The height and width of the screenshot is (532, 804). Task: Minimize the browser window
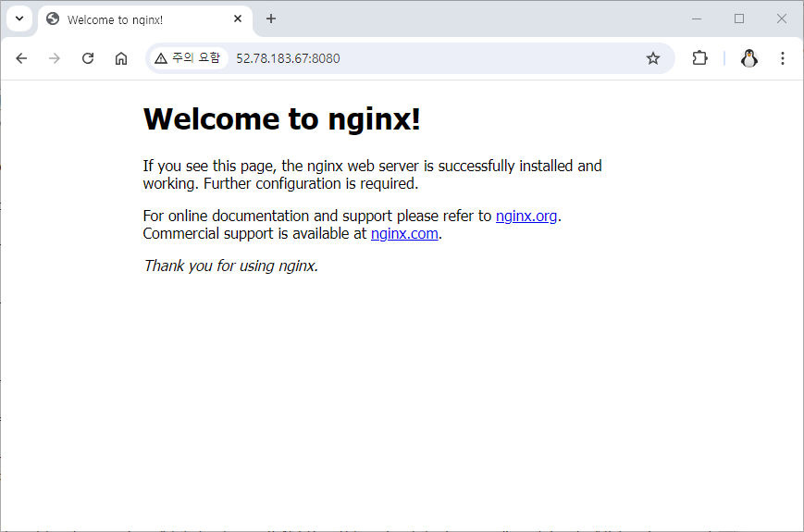click(697, 19)
